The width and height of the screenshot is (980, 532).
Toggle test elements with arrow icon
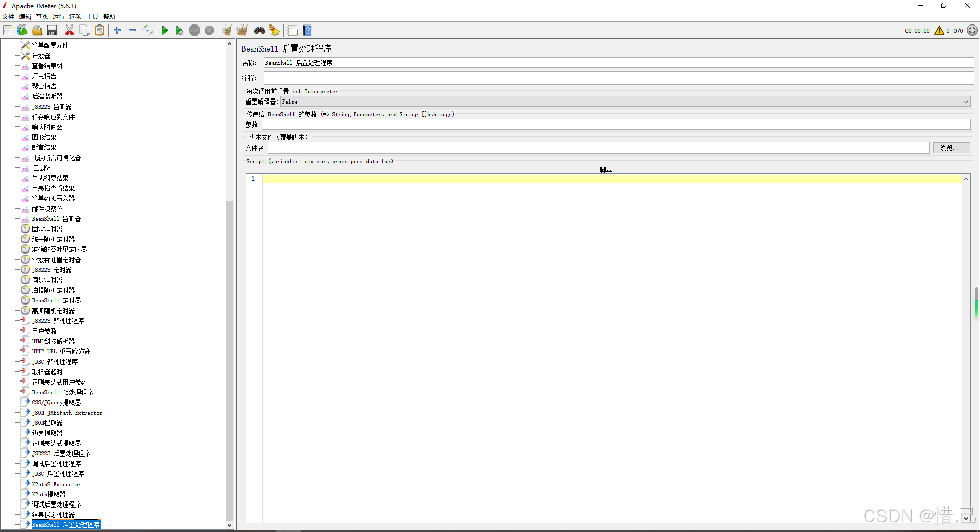147,31
